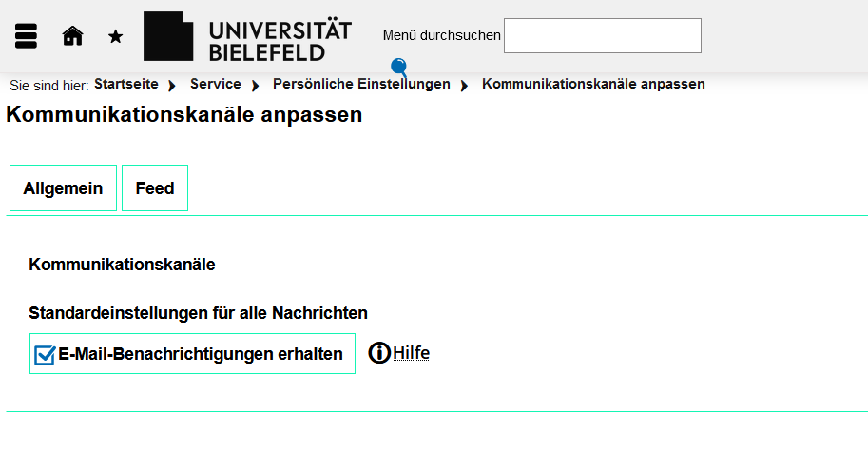Select Kommunikationskanäle anpassen in the breadcrumb

click(593, 84)
